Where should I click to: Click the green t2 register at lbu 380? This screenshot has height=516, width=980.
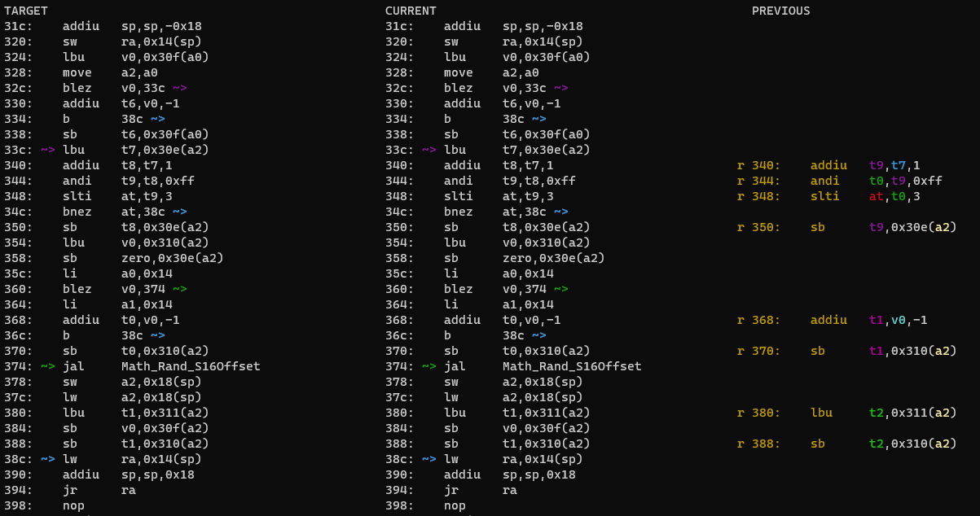click(878, 413)
